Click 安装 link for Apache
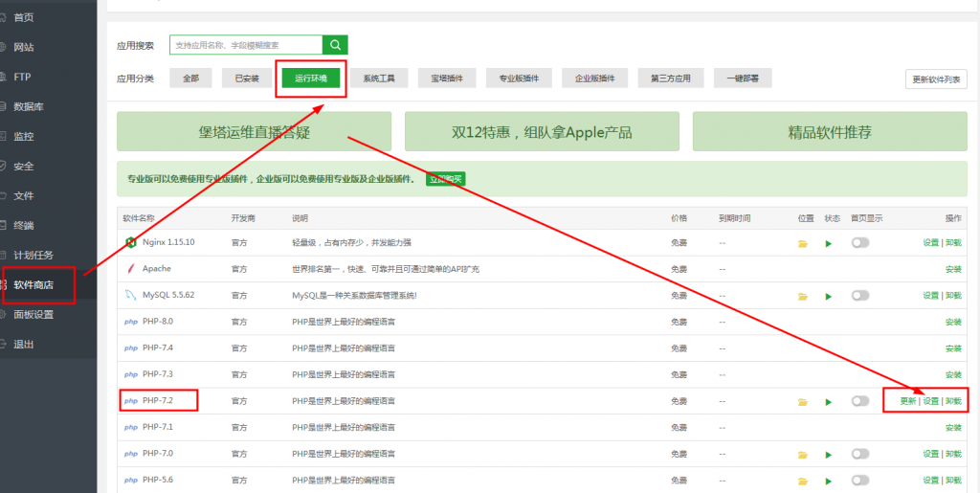This screenshot has width=980, height=493. [953, 269]
